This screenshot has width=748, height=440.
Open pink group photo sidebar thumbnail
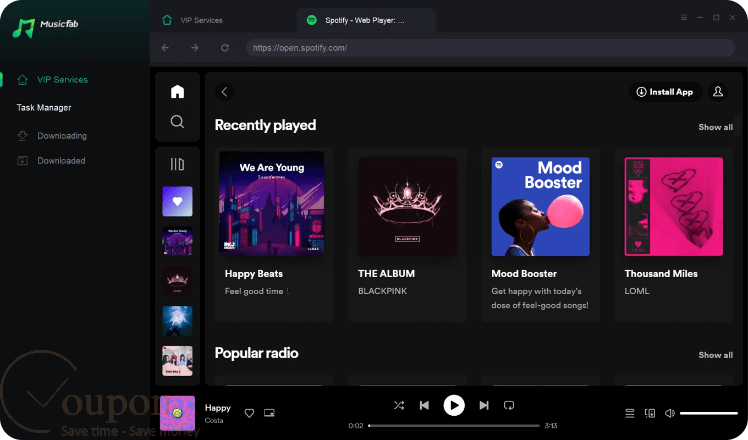click(177, 361)
